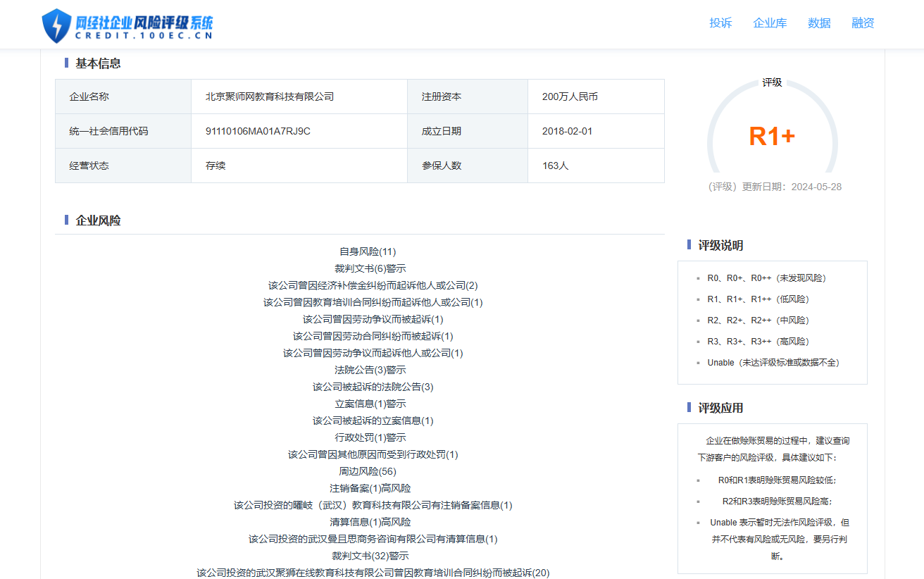
Task: Select registered capital 200万人民币
Action: click(x=570, y=96)
